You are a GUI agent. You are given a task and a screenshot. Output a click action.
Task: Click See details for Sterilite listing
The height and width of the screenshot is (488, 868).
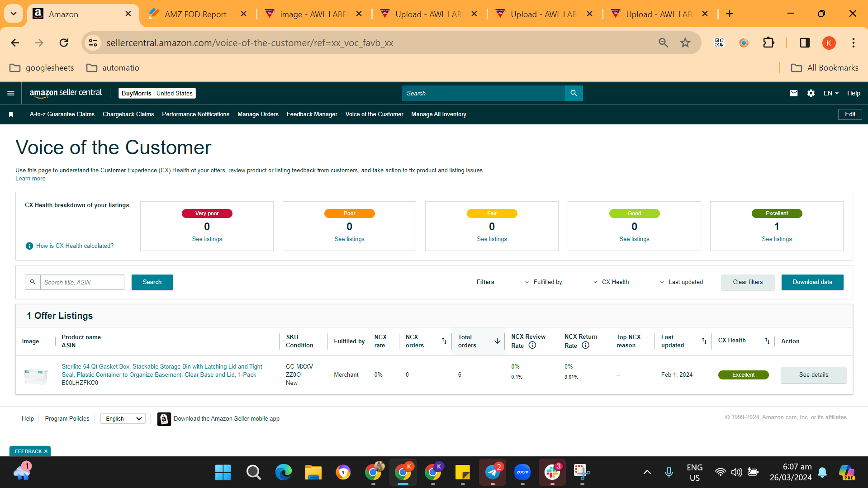click(x=813, y=375)
